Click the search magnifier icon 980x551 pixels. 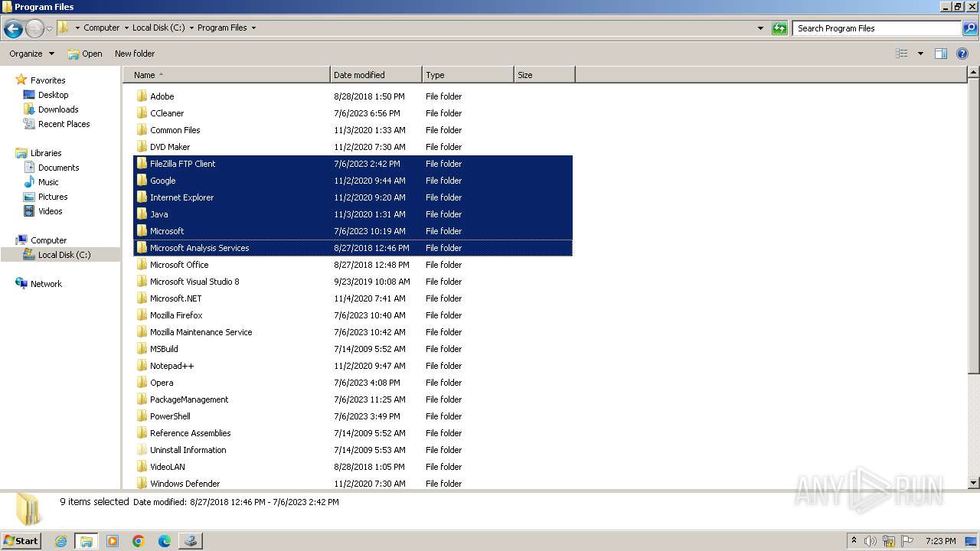pos(969,28)
